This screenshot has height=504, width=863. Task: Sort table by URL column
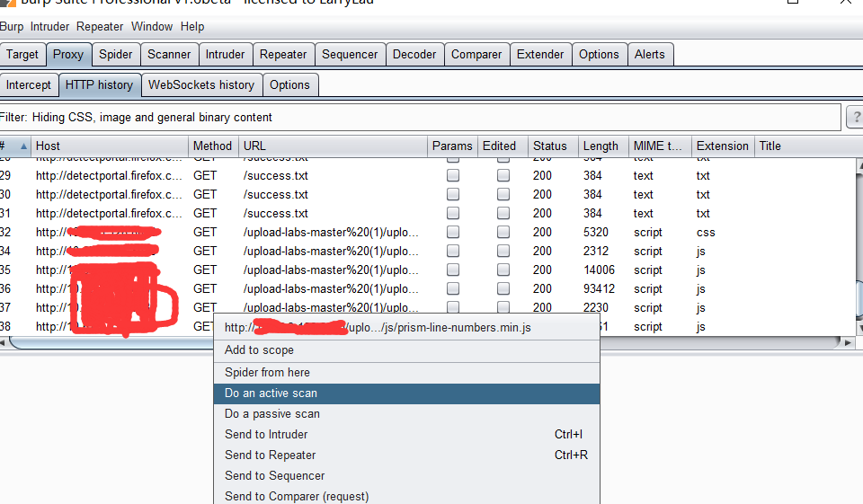pyautogui.click(x=333, y=146)
